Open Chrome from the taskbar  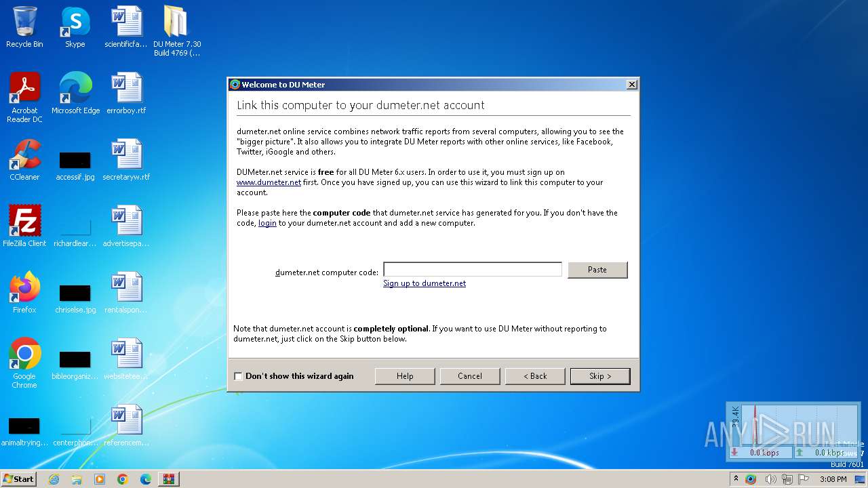coord(123,479)
